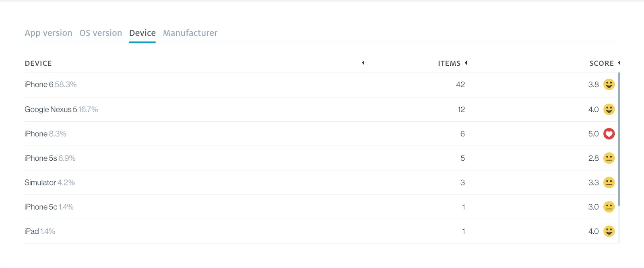
Task: Click the ITEMS column sort arrow
Action: pyautogui.click(x=466, y=63)
